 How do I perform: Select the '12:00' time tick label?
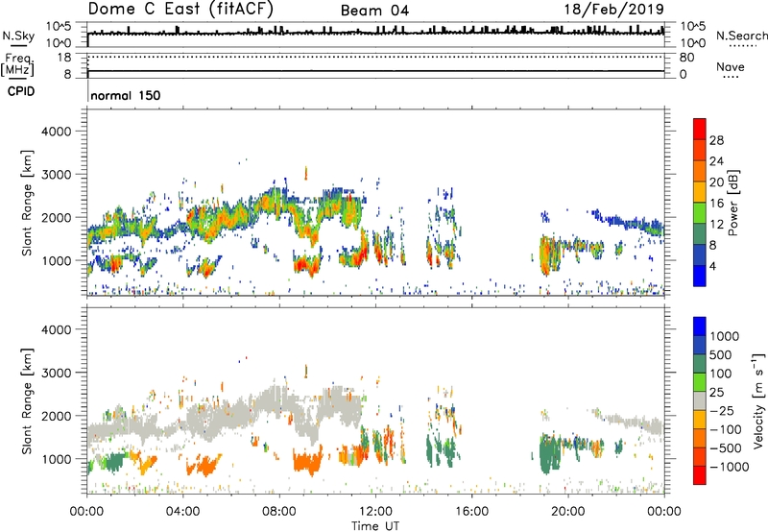click(x=375, y=512)
